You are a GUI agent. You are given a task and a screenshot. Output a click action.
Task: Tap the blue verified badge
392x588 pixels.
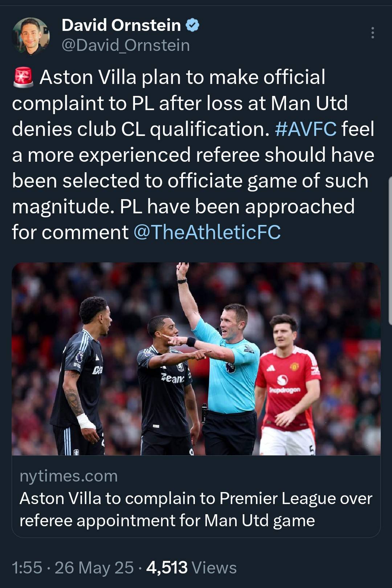[x=193, y=25]
